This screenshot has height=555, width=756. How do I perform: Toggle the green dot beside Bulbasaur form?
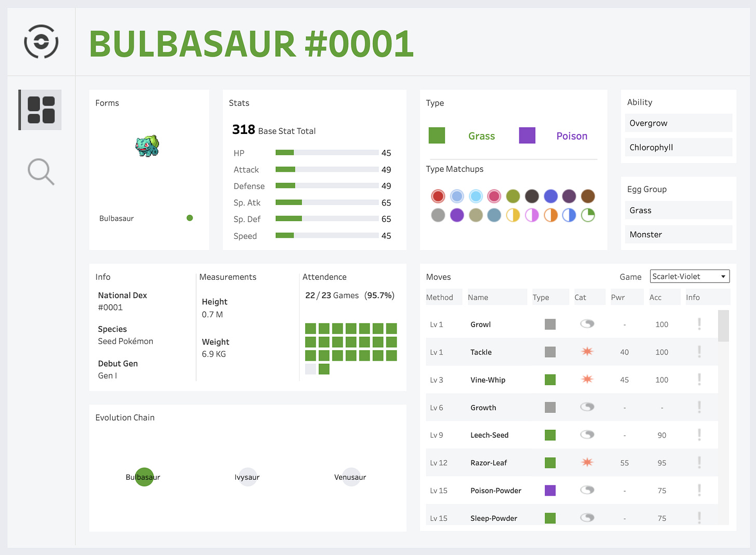[x=190, y=218]
